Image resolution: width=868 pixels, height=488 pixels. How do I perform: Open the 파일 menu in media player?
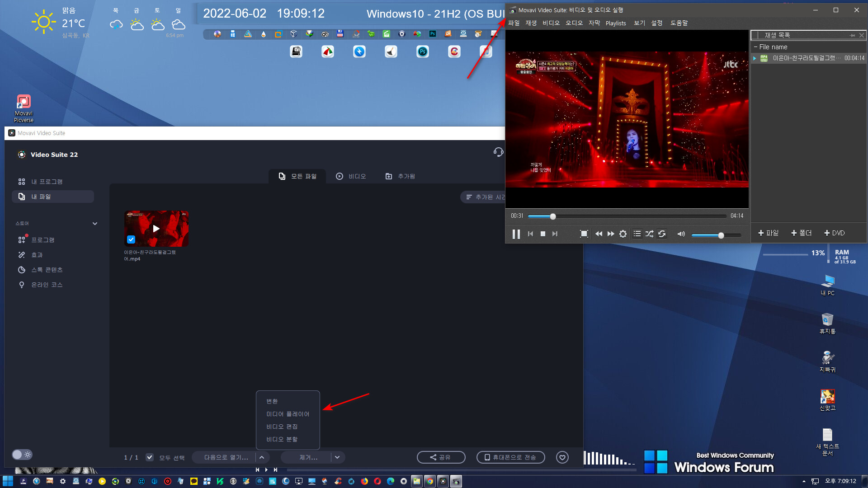514,23
